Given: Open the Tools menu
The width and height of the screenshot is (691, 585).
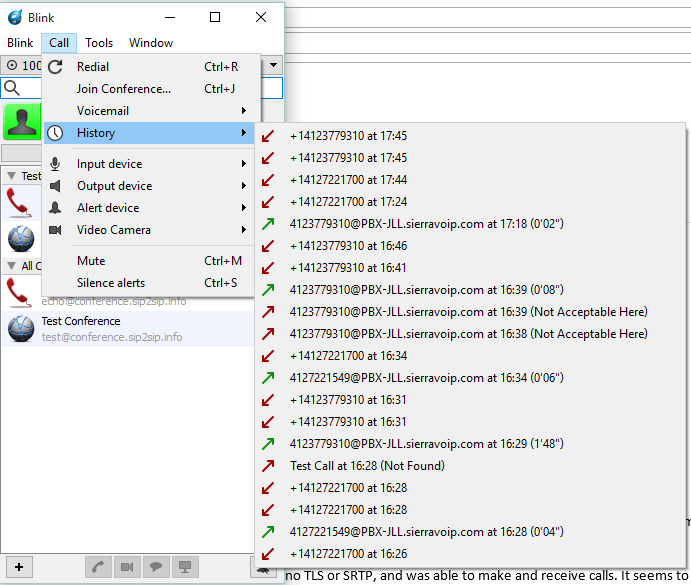Looking at the screenshot, I should click(x=99, y=43).
